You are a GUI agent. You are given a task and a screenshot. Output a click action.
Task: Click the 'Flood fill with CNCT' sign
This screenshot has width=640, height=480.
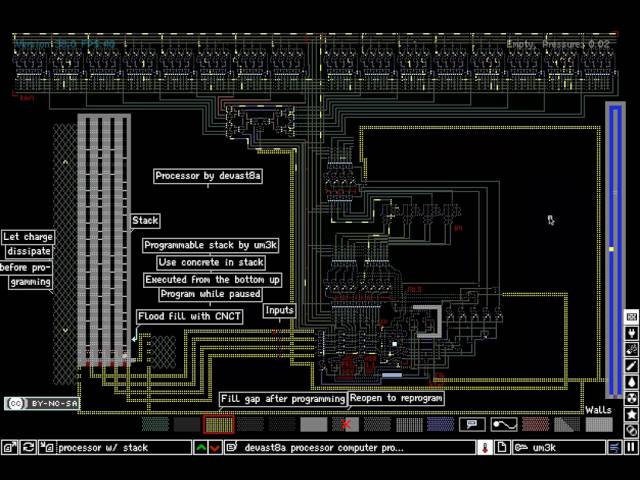[x=189, y=316]
